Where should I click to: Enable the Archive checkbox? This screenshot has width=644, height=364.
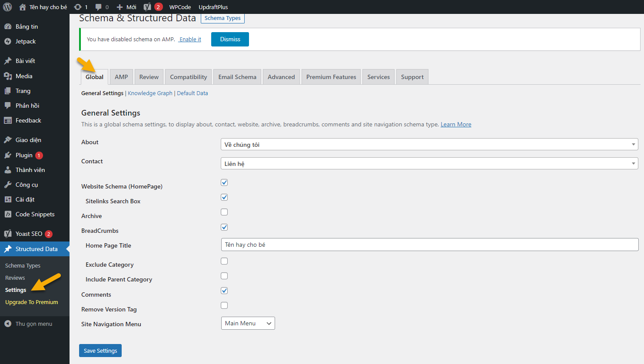pos(224,212)
